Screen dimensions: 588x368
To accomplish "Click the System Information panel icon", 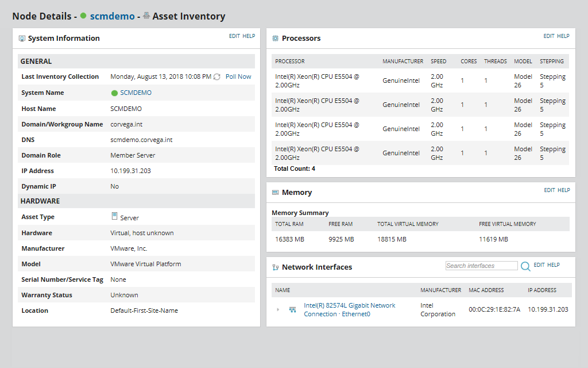I will click(x=22, y=39).
